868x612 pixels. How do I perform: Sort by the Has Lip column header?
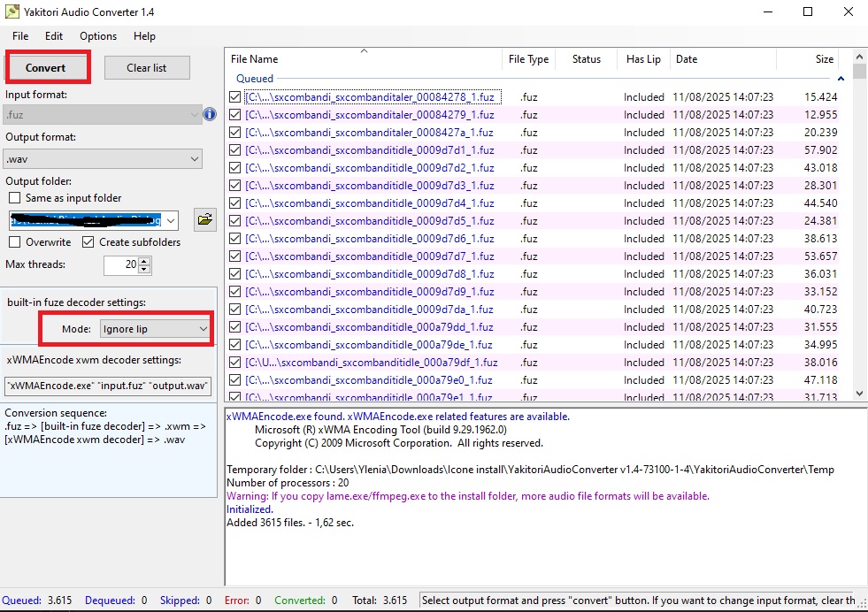coord(643,59)
